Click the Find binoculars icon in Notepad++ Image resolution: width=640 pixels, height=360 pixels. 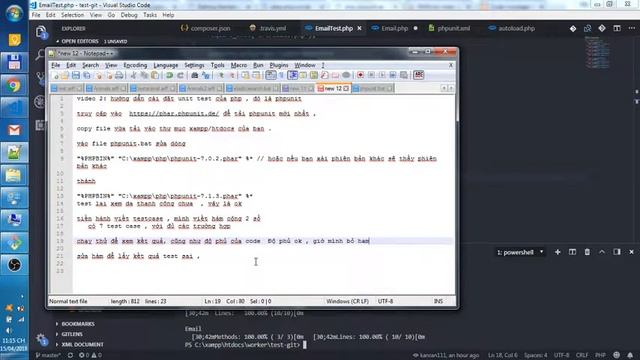click(195, 76)
